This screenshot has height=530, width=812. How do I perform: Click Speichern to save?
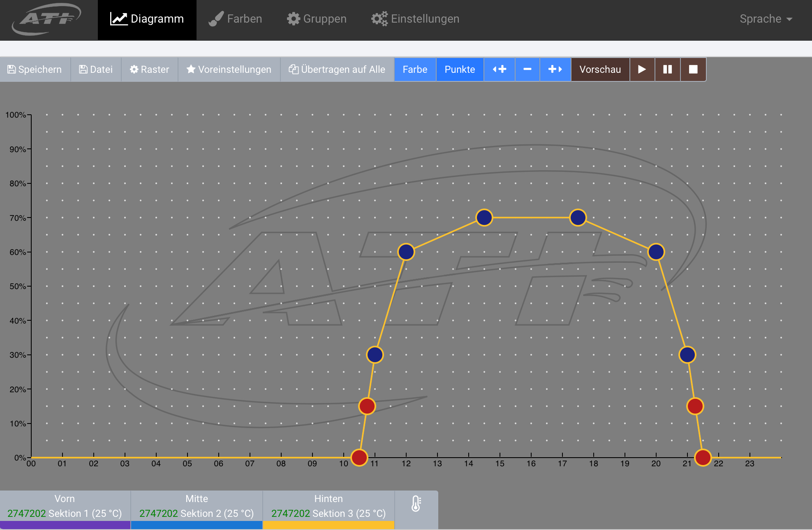[35, 69]
